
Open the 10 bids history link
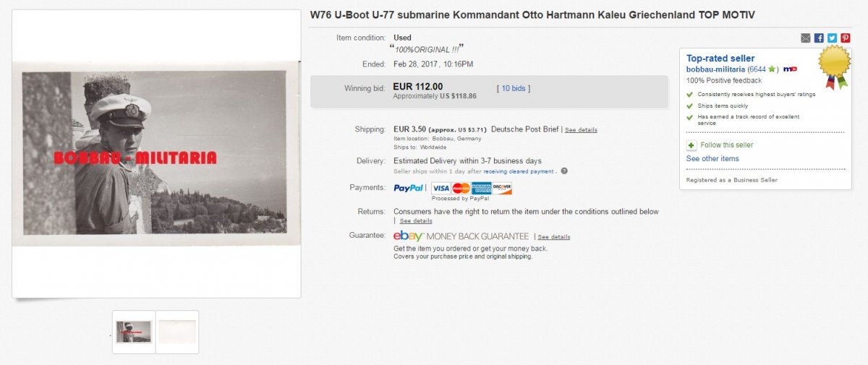coord(514,88)
